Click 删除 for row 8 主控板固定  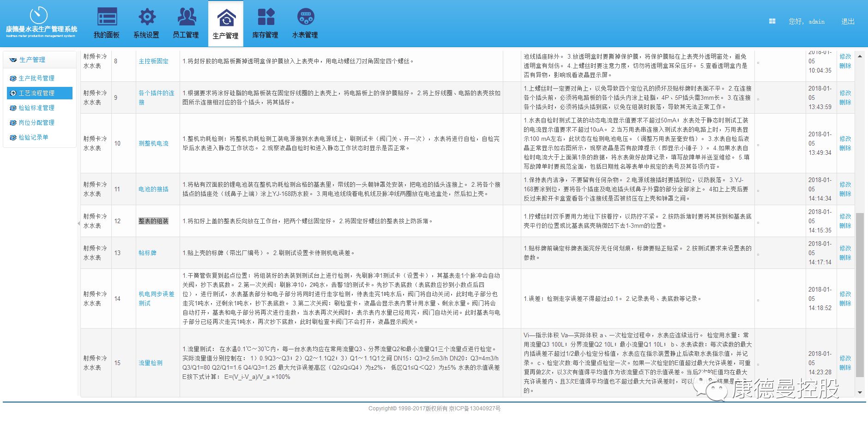click(845, 66)
